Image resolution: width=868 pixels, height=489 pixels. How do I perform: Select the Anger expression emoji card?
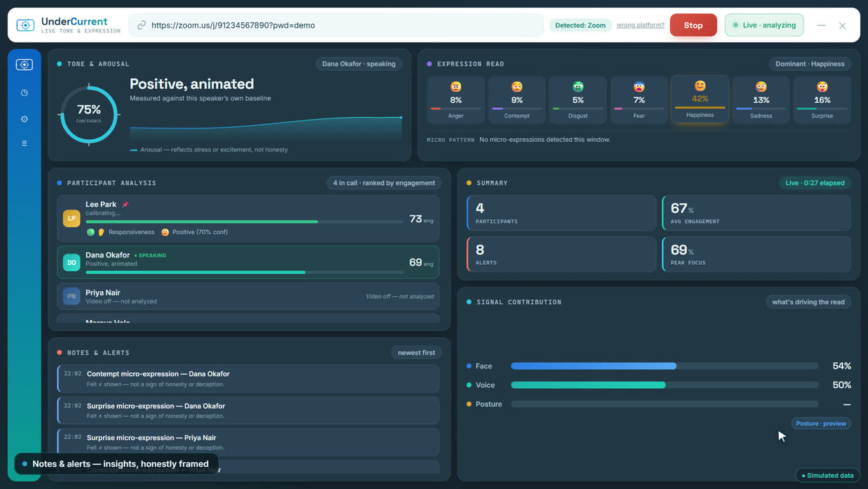[x=456, y=100]
